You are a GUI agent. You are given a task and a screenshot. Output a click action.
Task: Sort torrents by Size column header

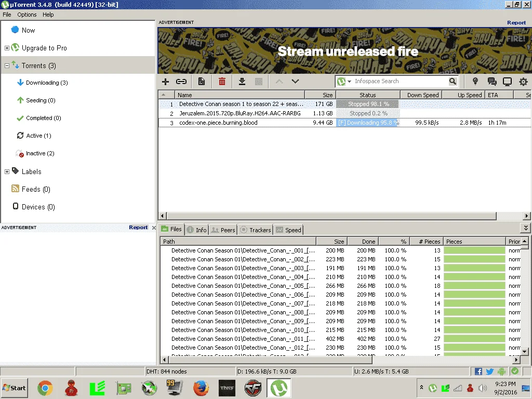tap(320, 95)
